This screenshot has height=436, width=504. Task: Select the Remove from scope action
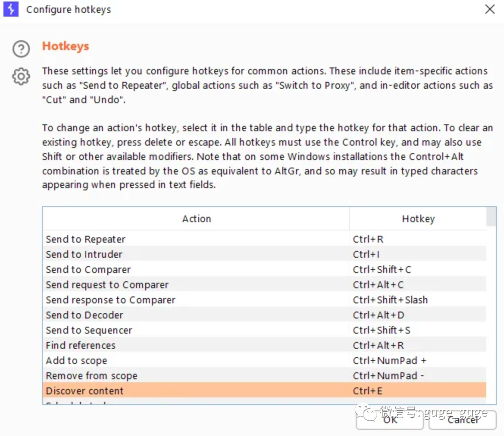click(x=196, y=375)
